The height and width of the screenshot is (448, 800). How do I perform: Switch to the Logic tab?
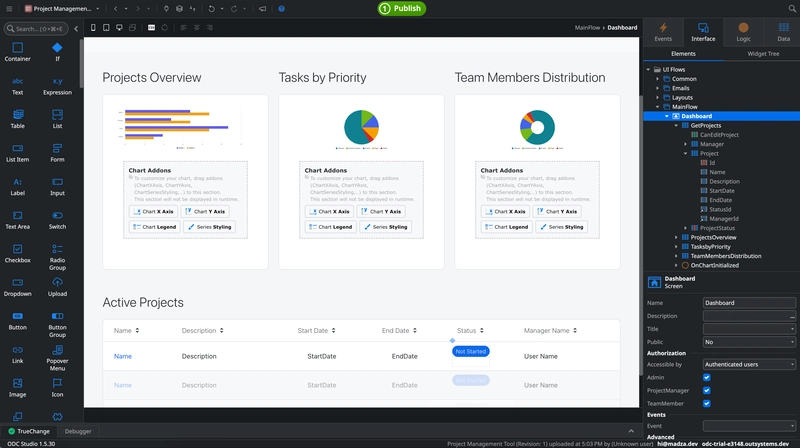(743, 32)
